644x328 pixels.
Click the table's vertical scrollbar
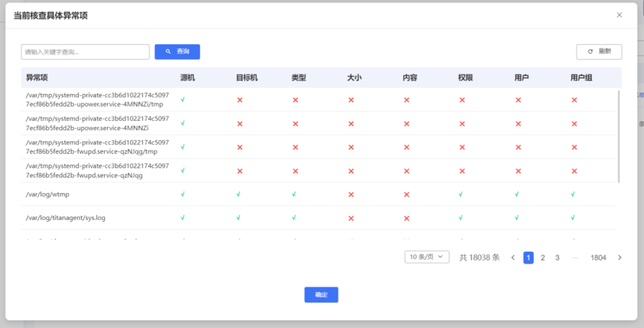pos(619,136)
